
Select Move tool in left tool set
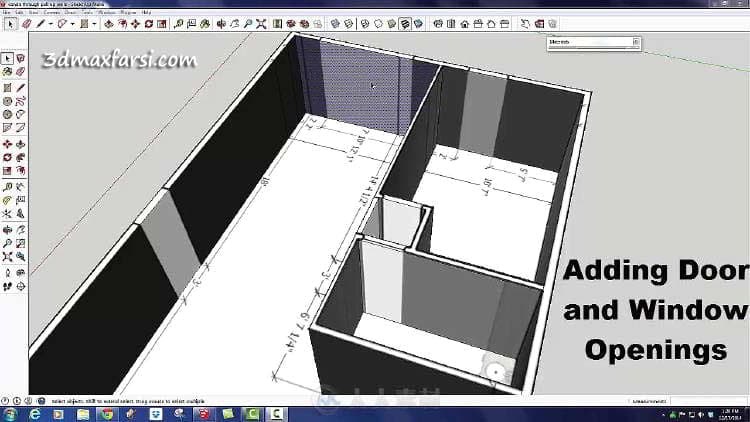(7, 144)
